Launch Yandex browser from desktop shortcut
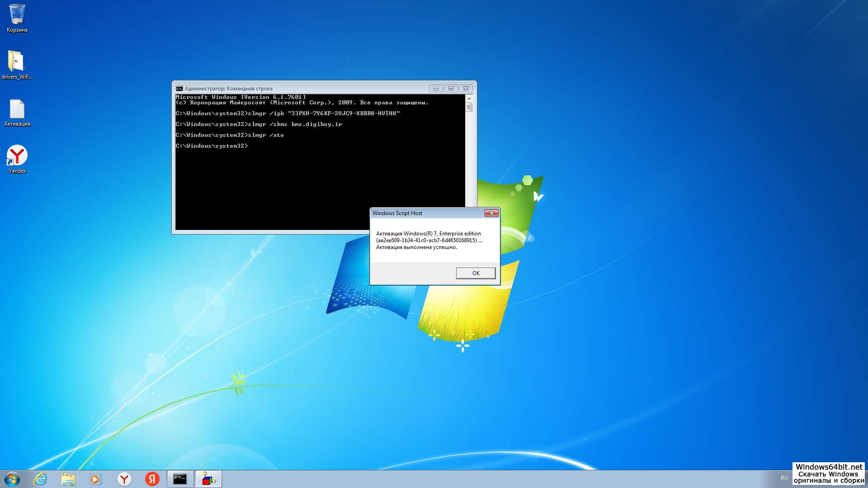868x488 pixels. tap(17, 156)
